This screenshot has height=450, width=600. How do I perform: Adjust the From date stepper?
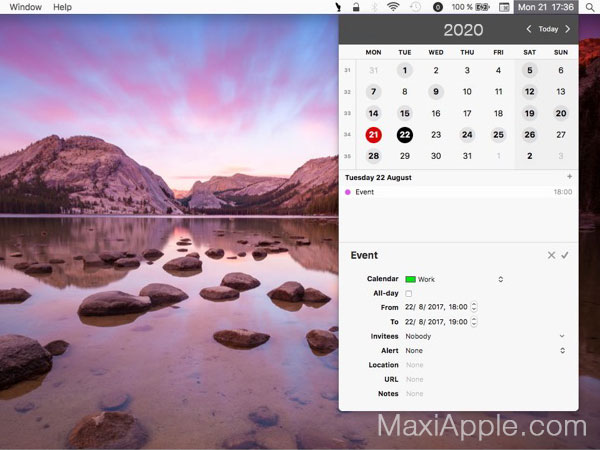tap(474, 307)
